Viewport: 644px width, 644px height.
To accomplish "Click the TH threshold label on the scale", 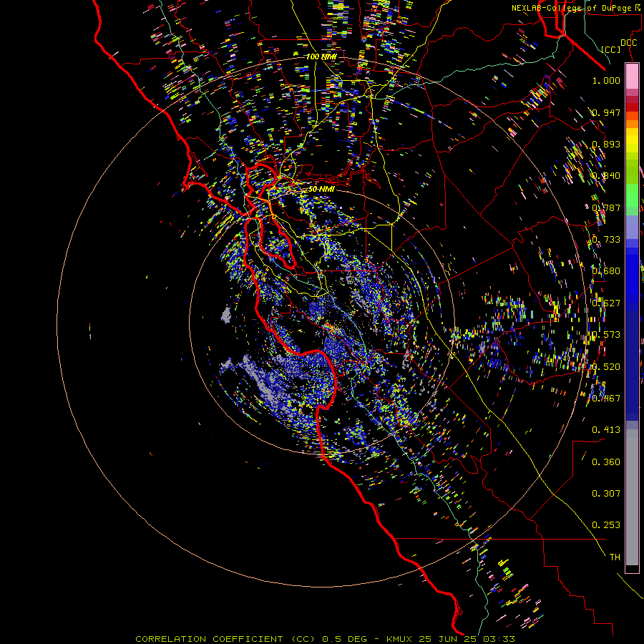I will (x=615, y=557).
